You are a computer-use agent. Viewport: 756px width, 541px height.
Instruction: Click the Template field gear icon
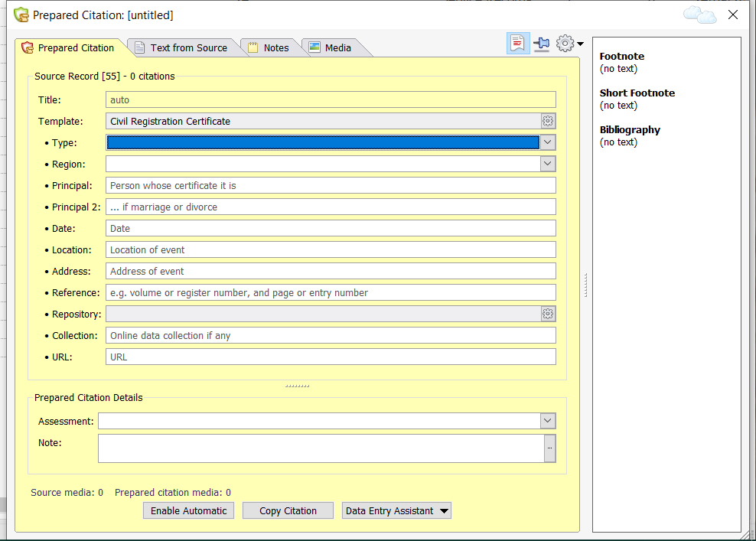[548, 121]
